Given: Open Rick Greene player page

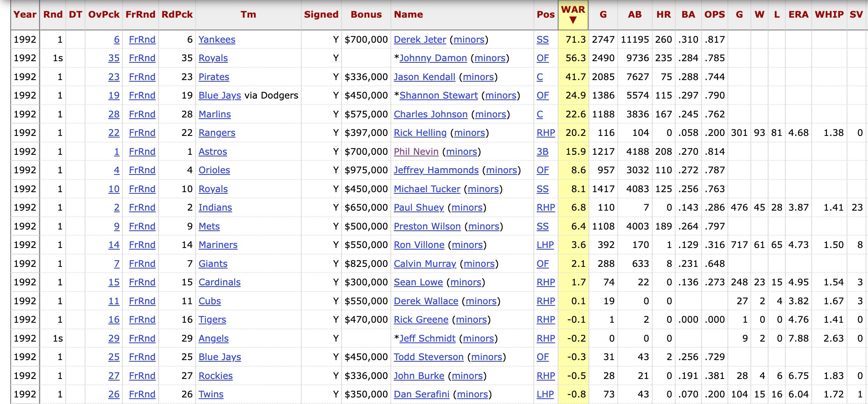Looking at the screenshot, I should (421, 320).
